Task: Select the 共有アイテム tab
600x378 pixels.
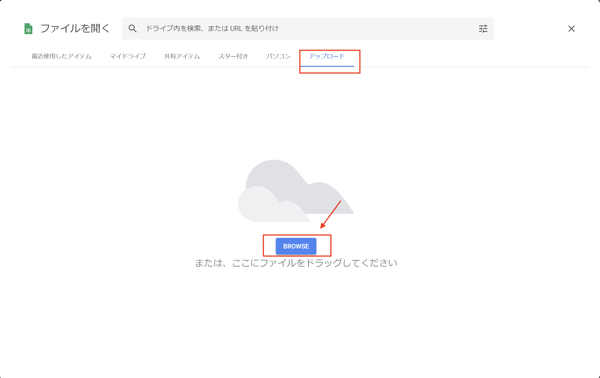Action: pos(182,56)
